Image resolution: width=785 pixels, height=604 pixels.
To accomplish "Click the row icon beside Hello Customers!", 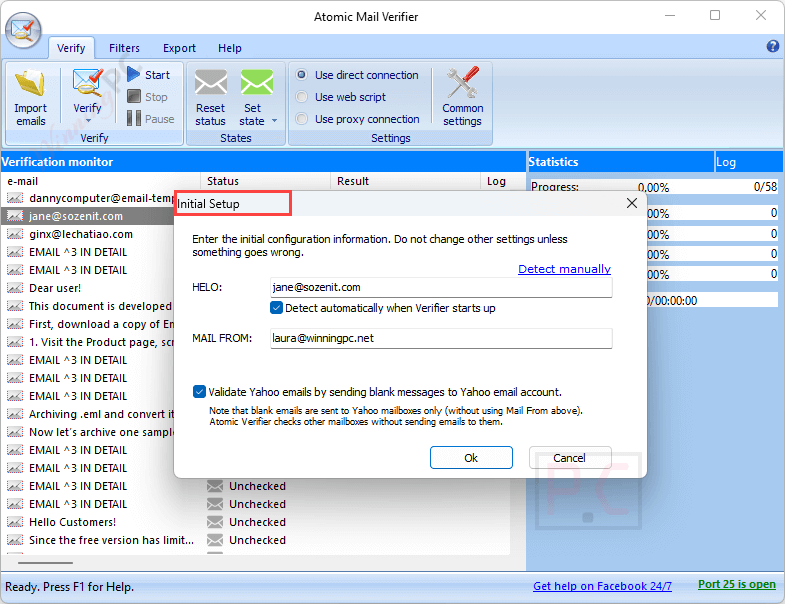I will (x=15, y=522).
